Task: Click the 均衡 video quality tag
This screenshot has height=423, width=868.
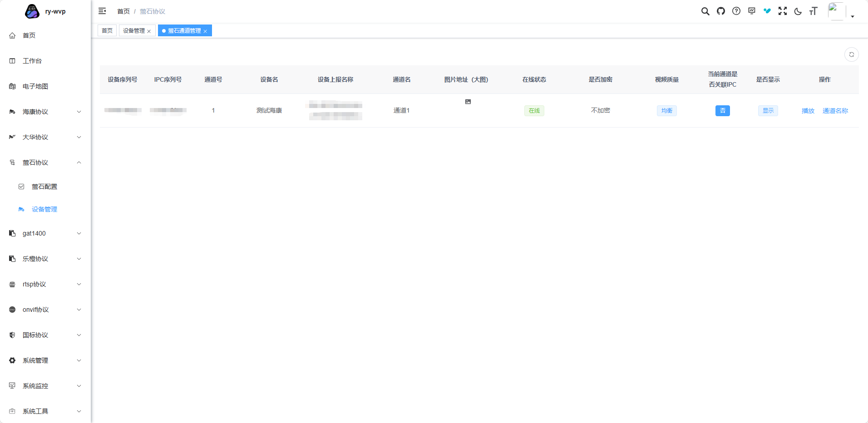Action: click(666, 111)
